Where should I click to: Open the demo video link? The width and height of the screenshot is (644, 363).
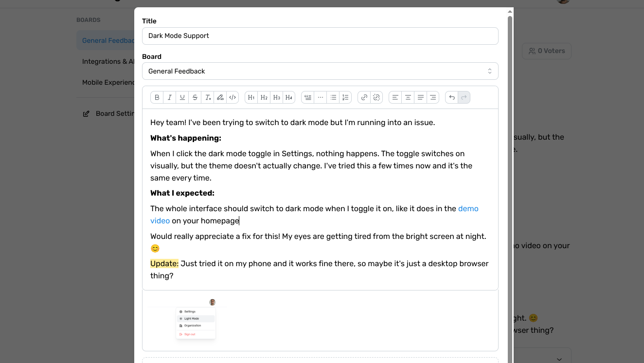tap(468, 209)
